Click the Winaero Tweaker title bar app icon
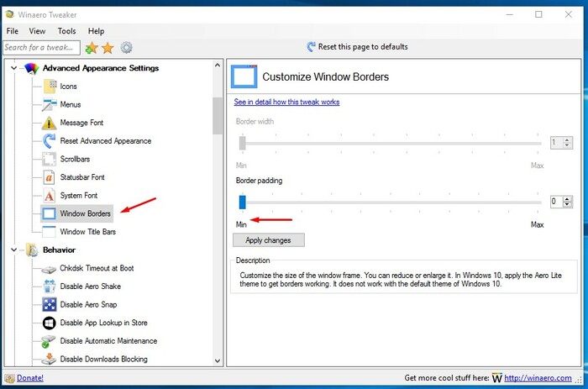Screen dimensions: 588x389 pyautogui.click(x=9, y=14)
